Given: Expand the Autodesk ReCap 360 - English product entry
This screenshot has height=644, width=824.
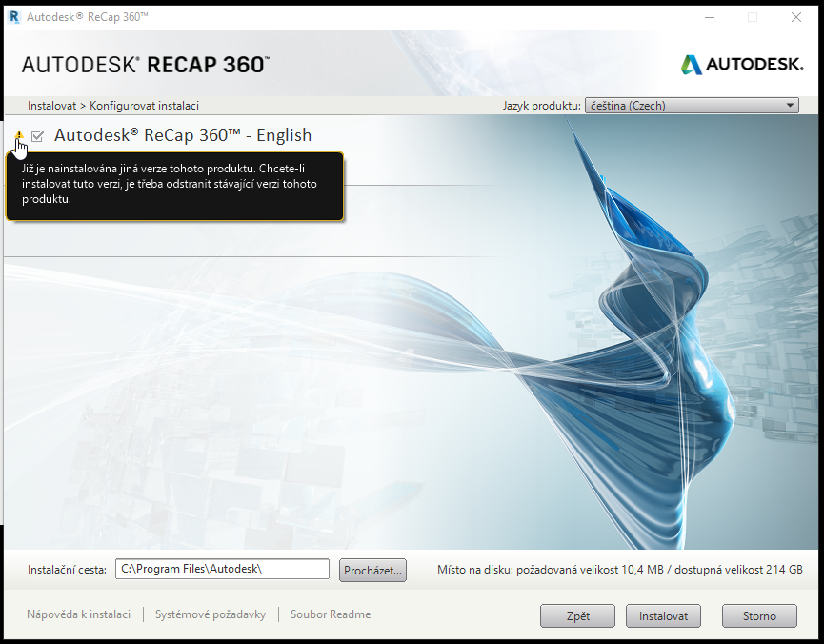Looking at the screenshot, I should [183, 135].
